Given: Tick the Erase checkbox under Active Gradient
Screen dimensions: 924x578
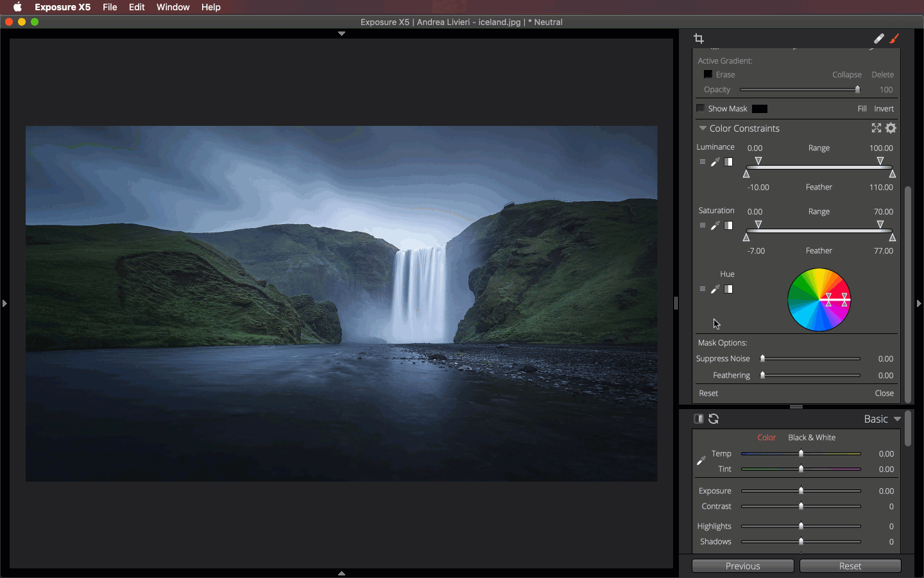Looking at the screenshot, I should click(x=708, y=74).
